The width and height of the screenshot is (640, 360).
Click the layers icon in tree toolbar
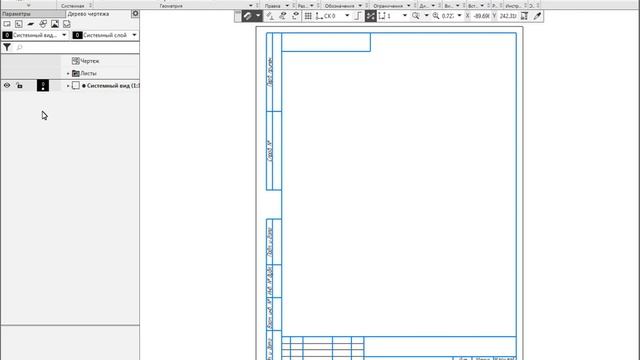coord(31,24)
